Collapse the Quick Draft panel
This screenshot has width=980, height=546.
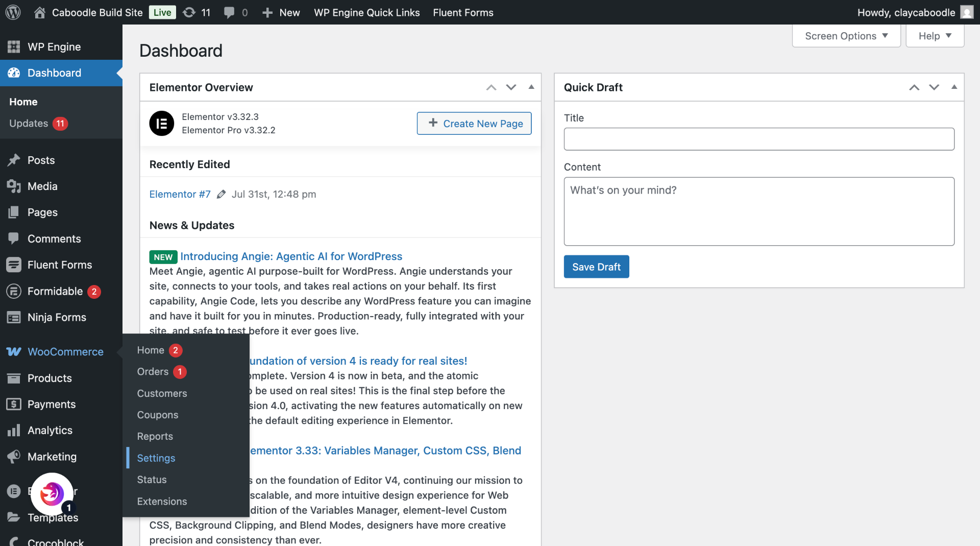click(954, 87)
